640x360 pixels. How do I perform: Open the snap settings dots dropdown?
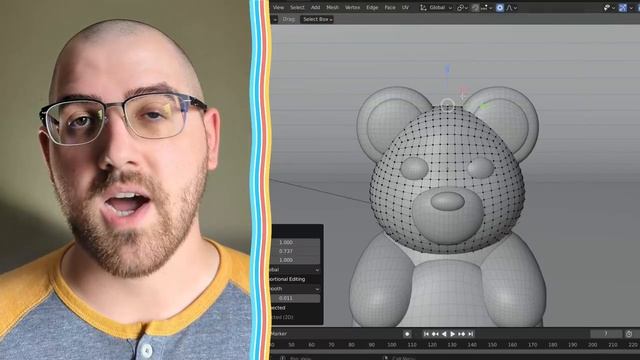coord(487,7)
